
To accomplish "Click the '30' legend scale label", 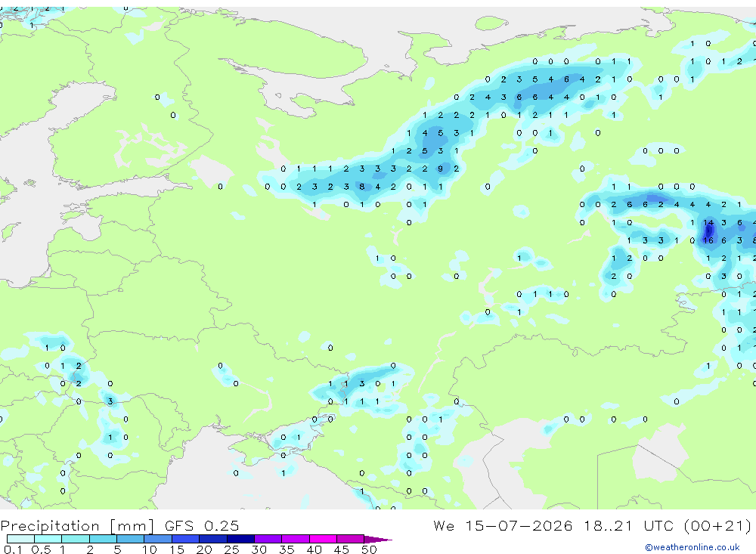I will pyautogui.click(x=259, y=549).
